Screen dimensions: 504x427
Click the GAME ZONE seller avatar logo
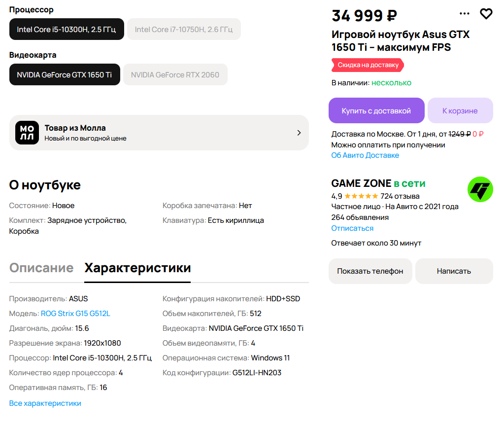pyautogui.click(x=480, y=189)
